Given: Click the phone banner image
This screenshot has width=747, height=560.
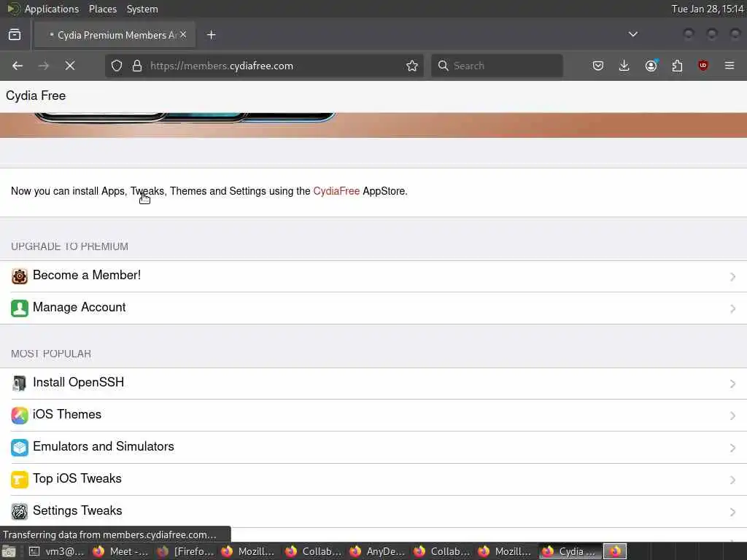Looking at the screenshot, I should point(373,125).
